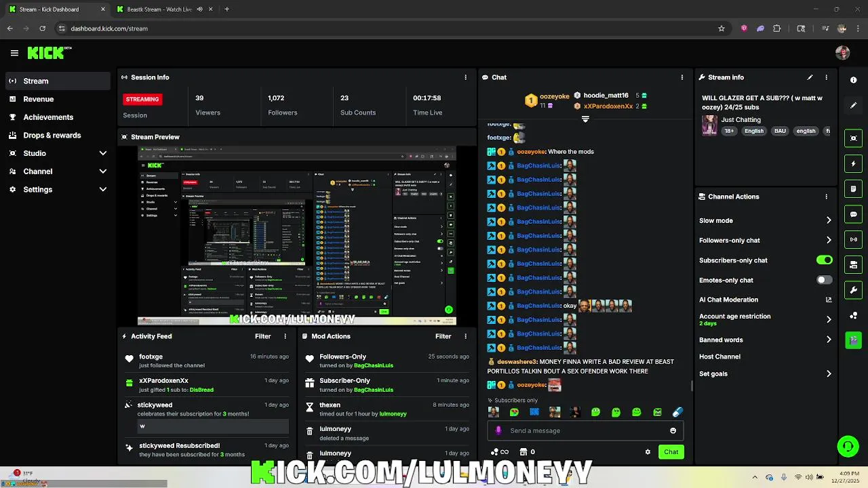Screen dimensions: 868x488
Task: Expand the Channel menu chevron
Action: pos(103,171)
